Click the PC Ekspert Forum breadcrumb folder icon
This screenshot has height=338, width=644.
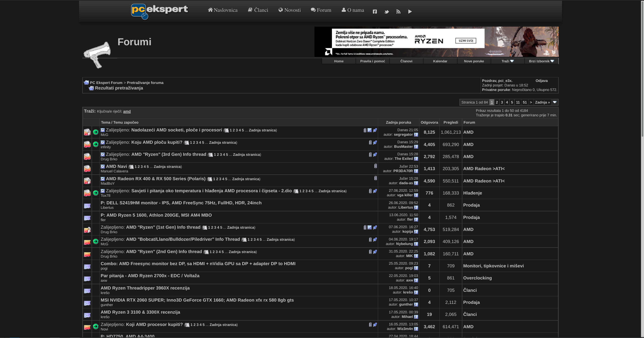[86, 82]
